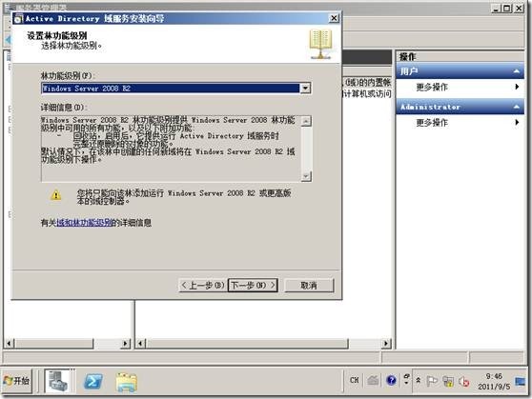Image resolution: width=532 pixels, height=399 pixels.
Task: Click the 取消 (Cancel) button
Action: point(309,285)
